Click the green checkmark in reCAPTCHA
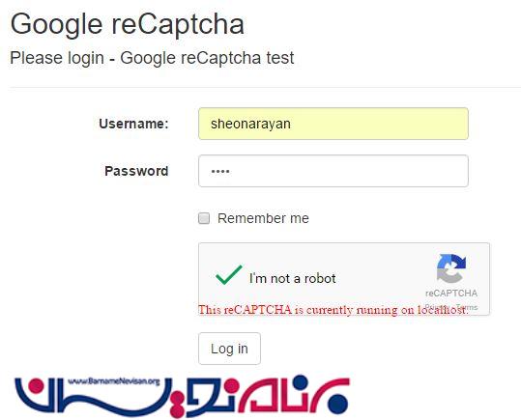The image size is (521, 420). (228, 274)
